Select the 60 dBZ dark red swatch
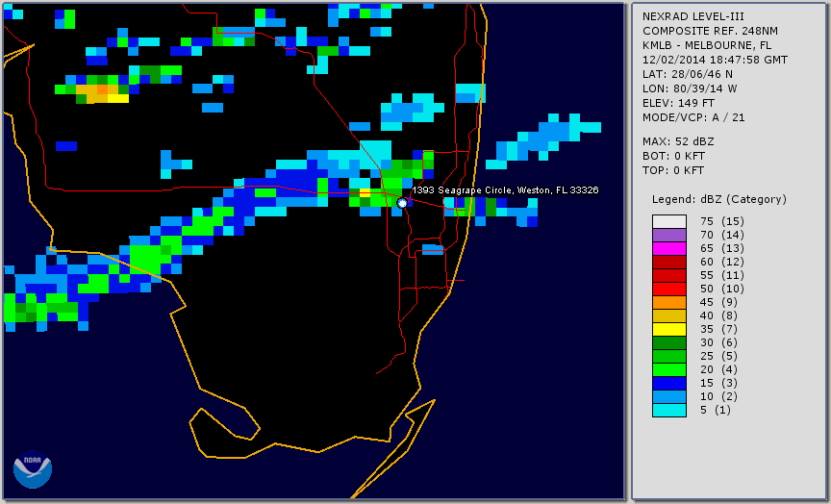The image size is (831, 504). [669, 262]
